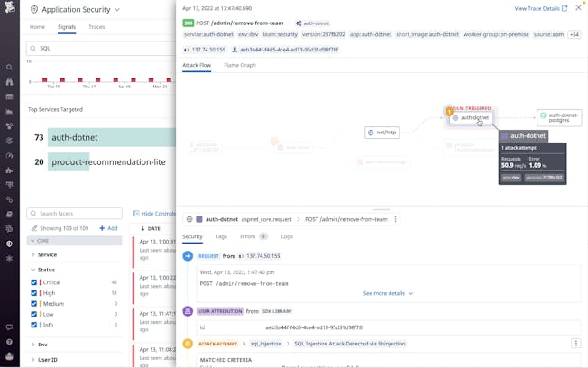Viewport: 588px width, 368px height.
Task: Click the chat bubble icon in the sidebar
Action: (x=9, y=327)
